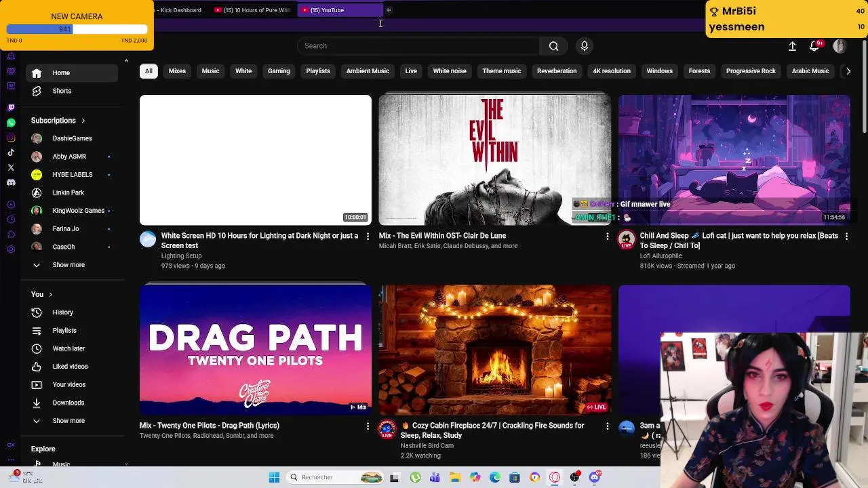Image resolution: width=868 pixels, height=488 pixels.
Task: Open OBS Studio from the taskbar
Action: pos(575,477)
